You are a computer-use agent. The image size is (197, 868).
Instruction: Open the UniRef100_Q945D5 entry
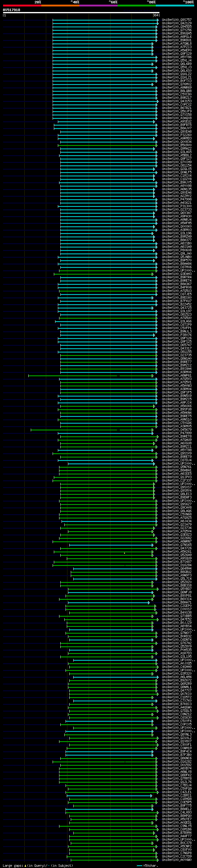tap(177, 26)
